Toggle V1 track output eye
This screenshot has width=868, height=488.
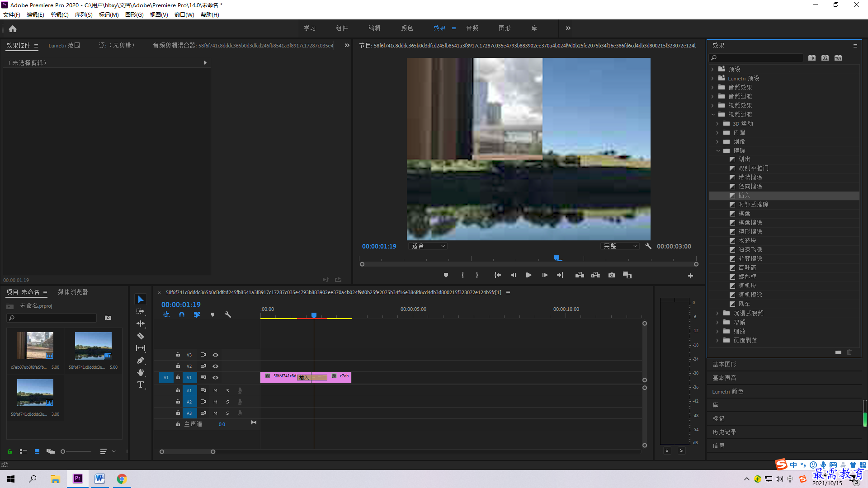pos(216,377)
